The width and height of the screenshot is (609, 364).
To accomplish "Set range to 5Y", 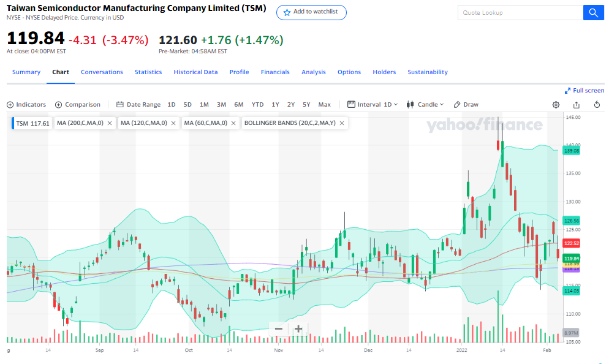I will tap(306, 105).
